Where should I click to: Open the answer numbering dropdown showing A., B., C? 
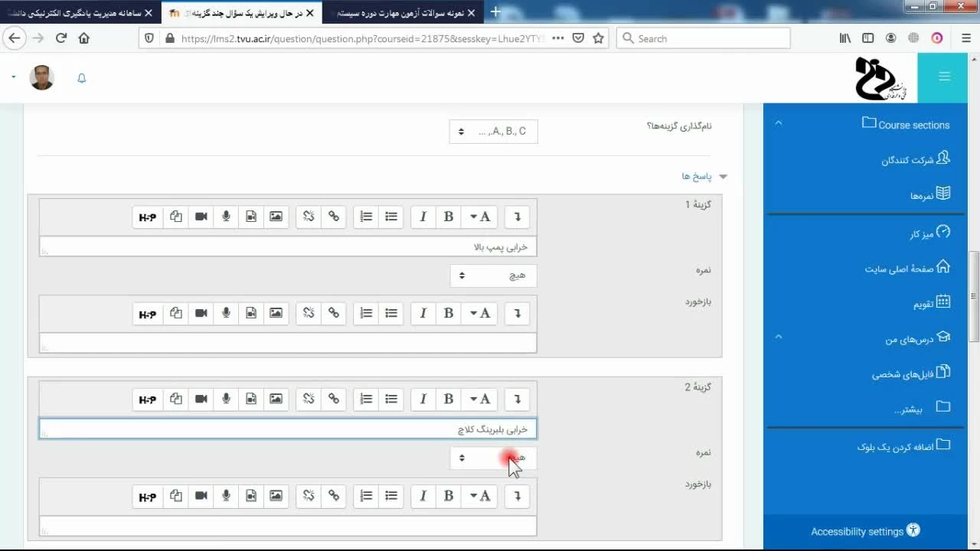(493, 132)
